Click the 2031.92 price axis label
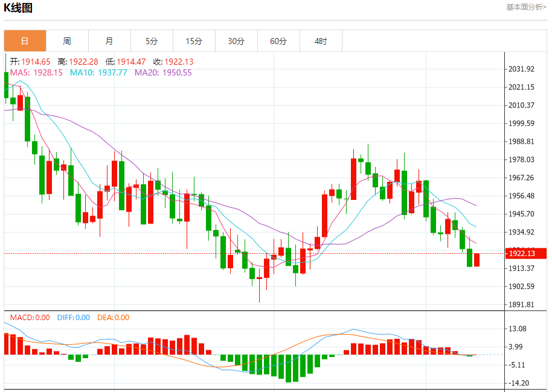552x392 pixels. point(521,69)
